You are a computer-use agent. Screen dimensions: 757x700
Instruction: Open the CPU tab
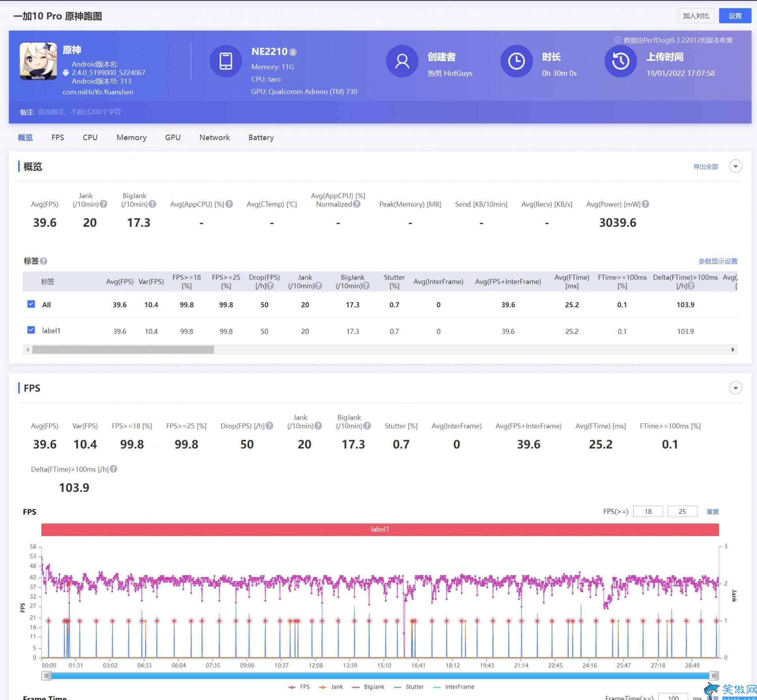click(x=90, y=138)
